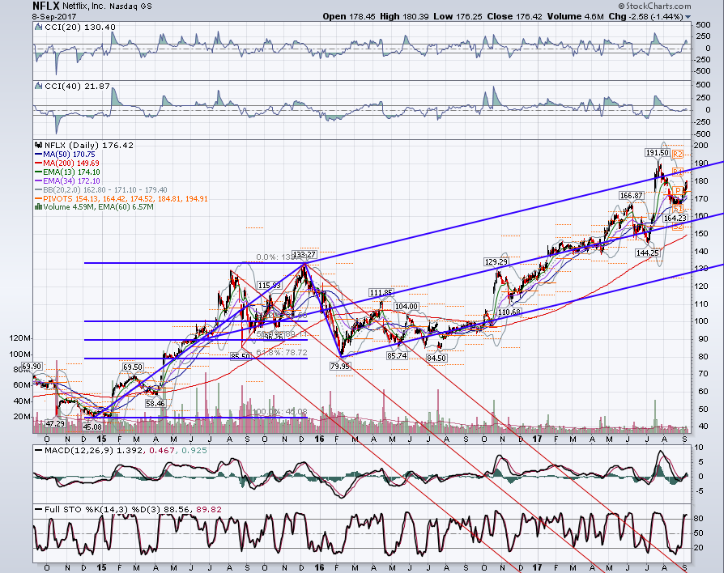This screenshot has width=728, height=573.
Task: Open the dropdown arrow beside Chg
Action: point(688,17)
